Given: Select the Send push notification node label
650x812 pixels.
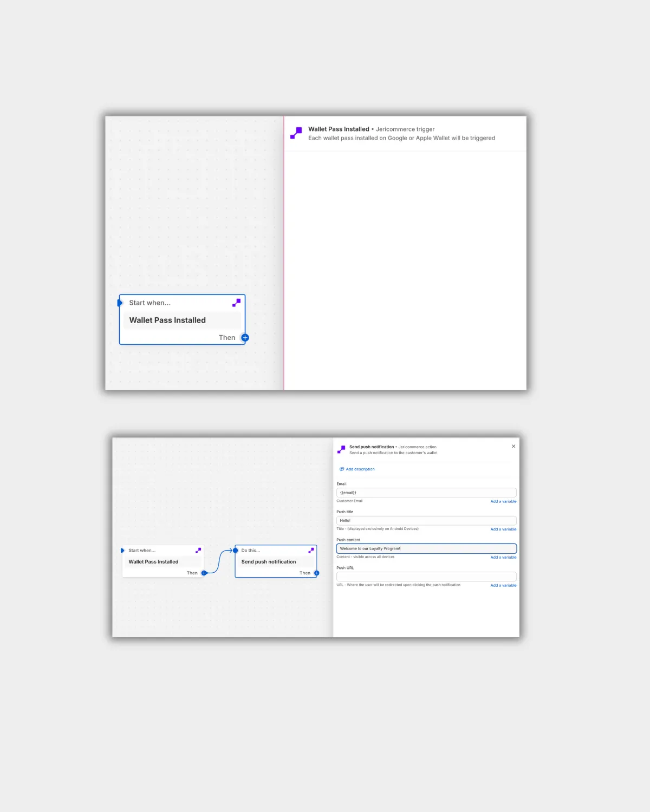Looking at the screenshot, I should pyautogui.click(x=269, y=562).
